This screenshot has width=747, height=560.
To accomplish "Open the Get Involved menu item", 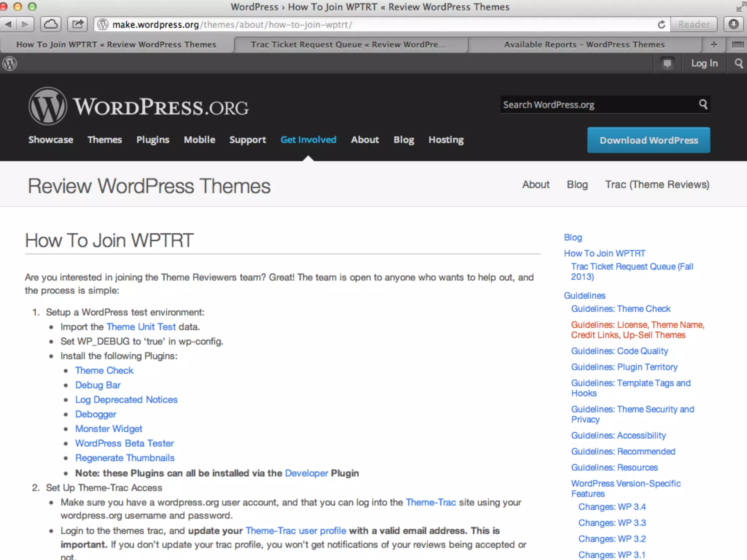I will 308,140.
